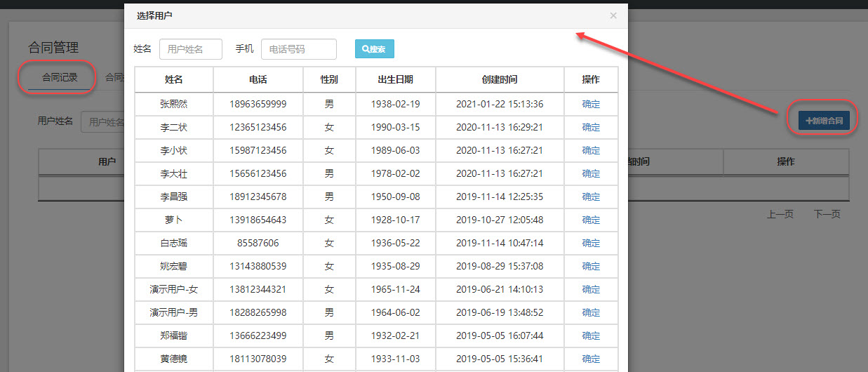The image size is (868, 372).
Task: Close the 选择用户 dialog
Action: point(613,15)
